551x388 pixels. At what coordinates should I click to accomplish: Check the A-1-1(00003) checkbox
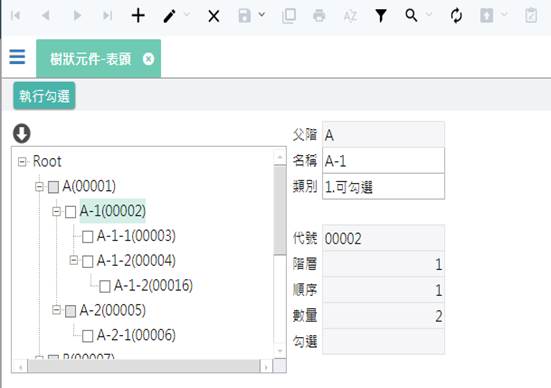pyautogui.click(x=87, y=237)
